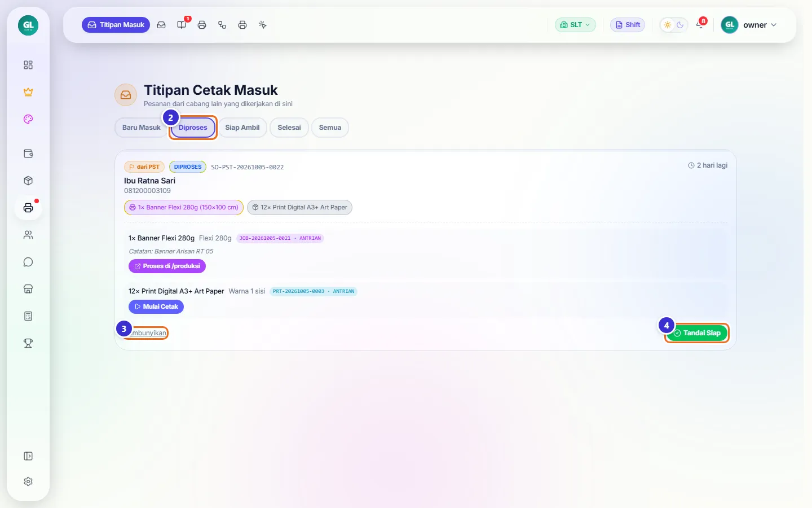Click the Shift button
This screenshot has height=508, width=812.
628,25
